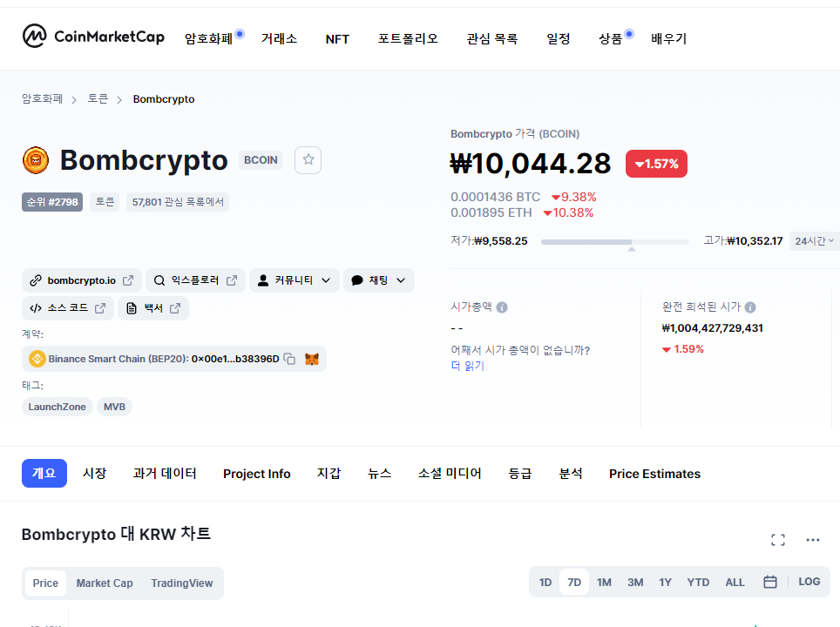This screenshot has height=627, width=840.
Task: Set chart range to 1Y
Action: [666, 582]
